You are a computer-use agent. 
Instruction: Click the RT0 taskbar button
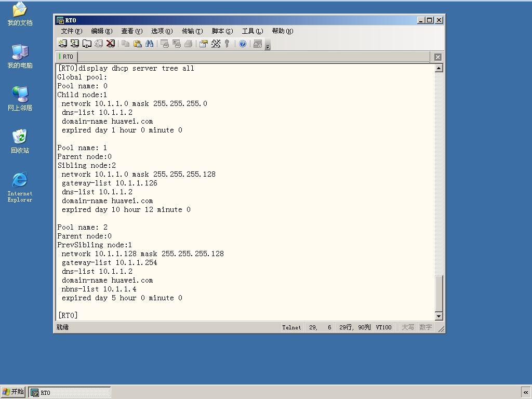(70, 393)
